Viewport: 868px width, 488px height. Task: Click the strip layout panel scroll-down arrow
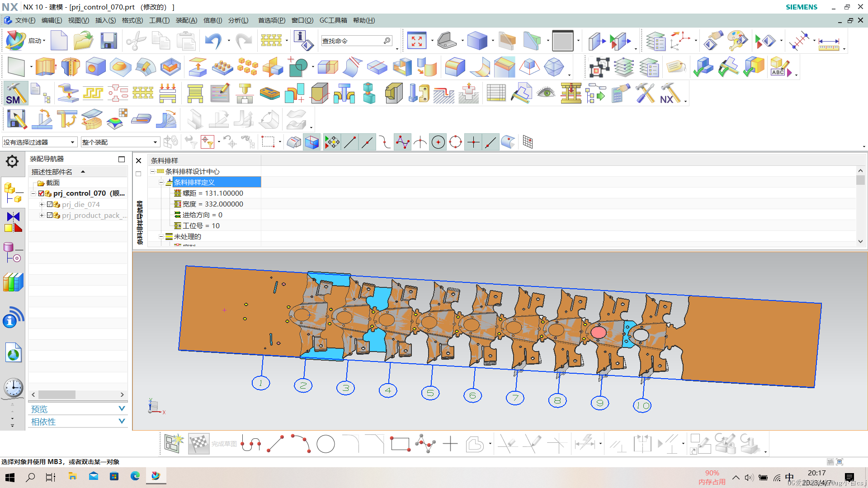[860, 241]
